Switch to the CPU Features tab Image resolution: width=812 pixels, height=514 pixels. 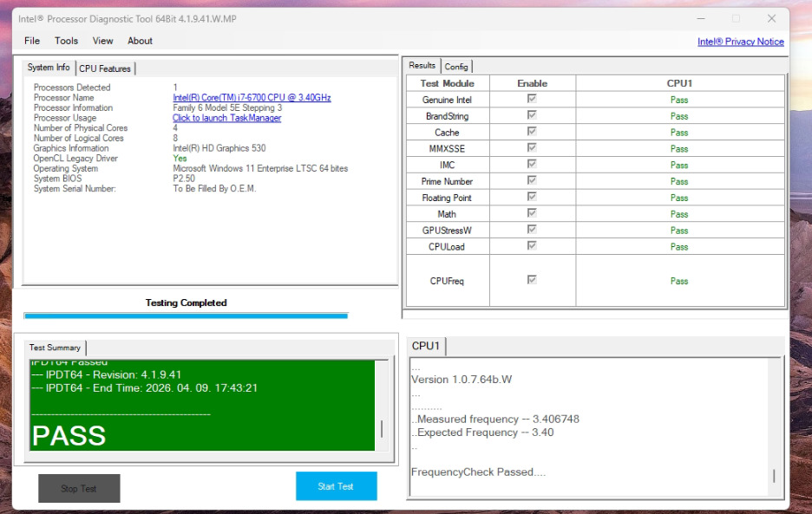(105, 68)
